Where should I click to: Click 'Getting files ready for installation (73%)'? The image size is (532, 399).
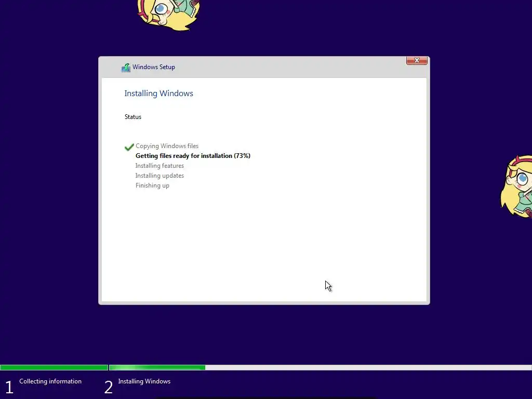(193, 156)
